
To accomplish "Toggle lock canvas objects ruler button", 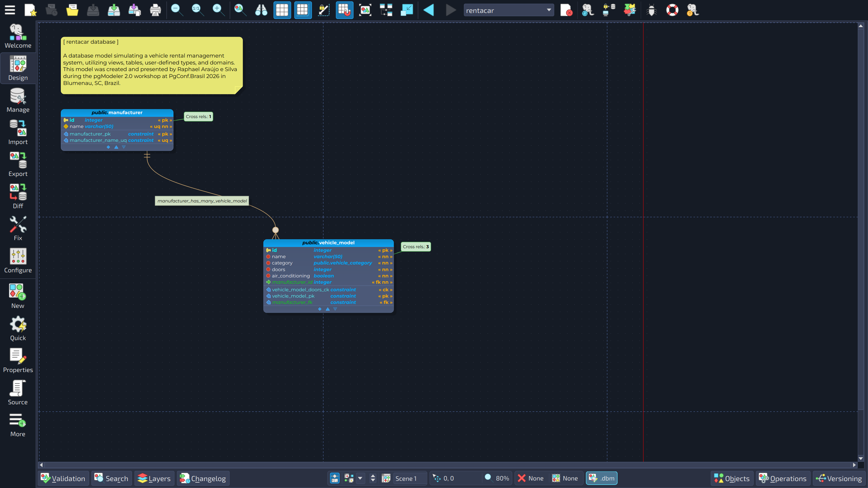I will 323,10.
